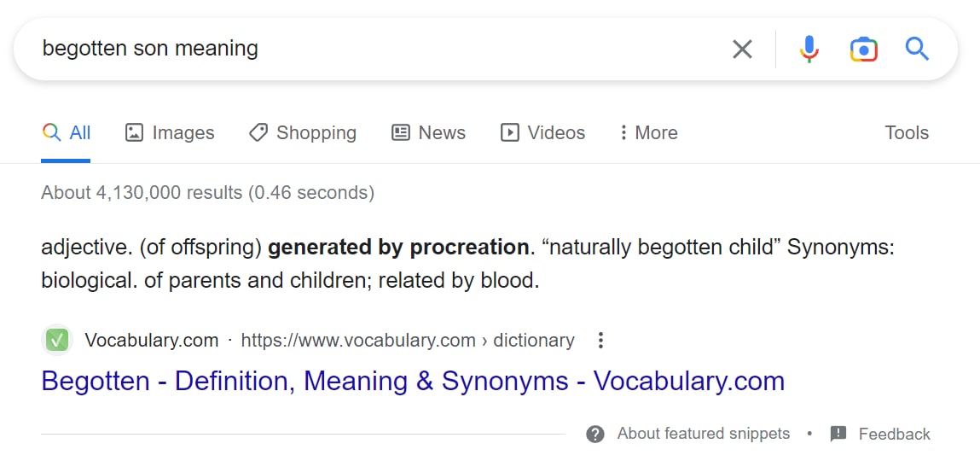
Task: Switch to the Videos tab
Action: [542, 132]
